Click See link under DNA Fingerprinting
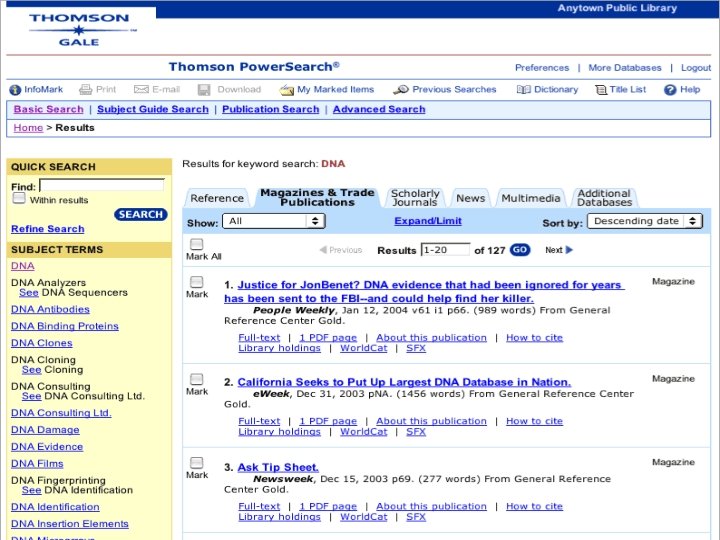720x540 pixels. (x=32, y=490)
